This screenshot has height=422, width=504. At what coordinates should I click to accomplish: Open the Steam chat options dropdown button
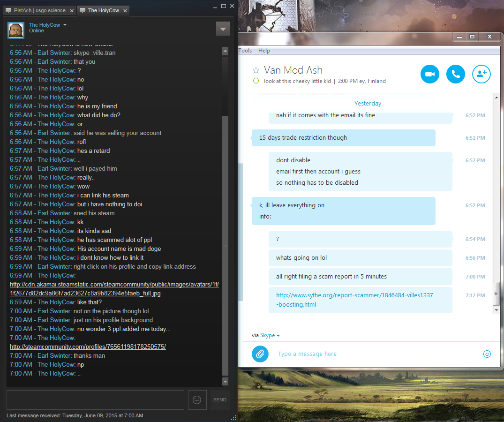click(x=223, y=29)
